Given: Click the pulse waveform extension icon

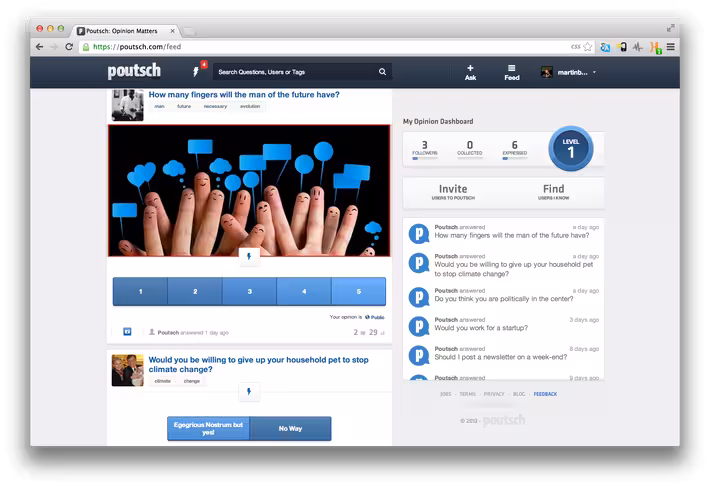Looking at the screenshot, I should coord(638,47).
